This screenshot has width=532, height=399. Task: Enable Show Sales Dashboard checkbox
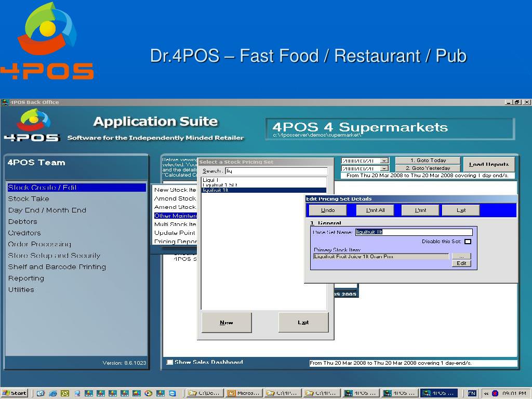click(170, 362)
